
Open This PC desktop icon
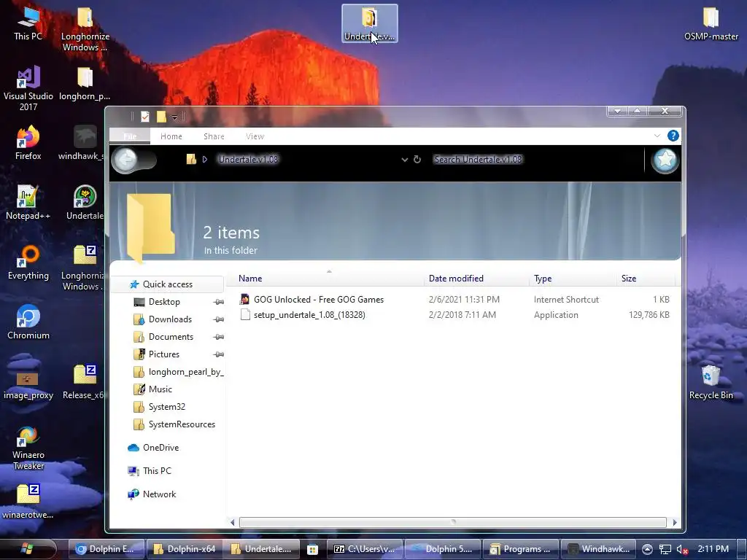pos(28,23)
